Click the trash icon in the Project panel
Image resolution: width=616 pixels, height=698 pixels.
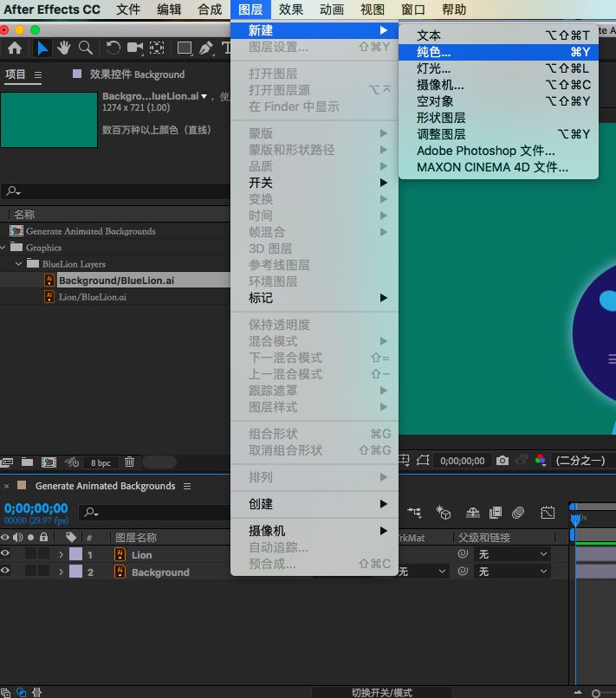129,462
